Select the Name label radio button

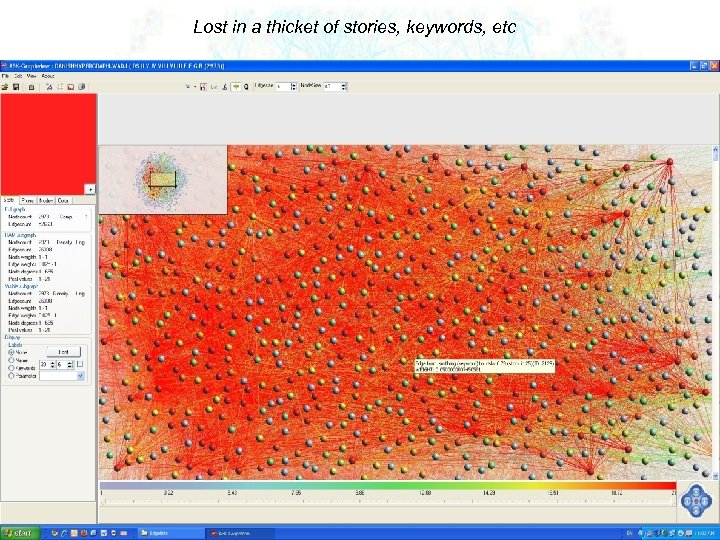[x=11, y=360]
